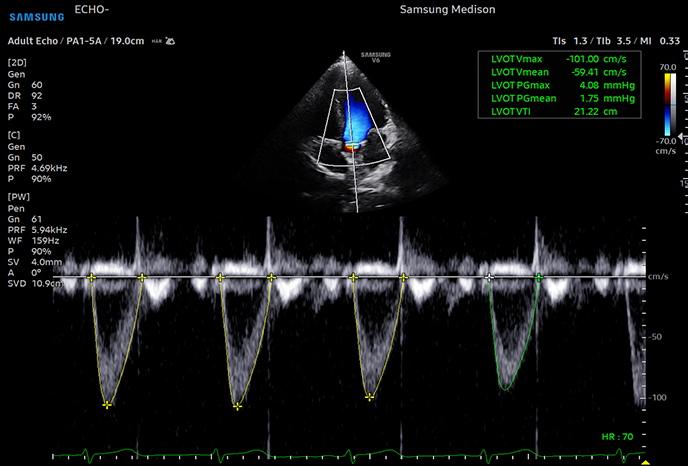688x466 pixels.
Task: Click the Adult Echo / PA1-5A preset label
Action: point(61,42)
